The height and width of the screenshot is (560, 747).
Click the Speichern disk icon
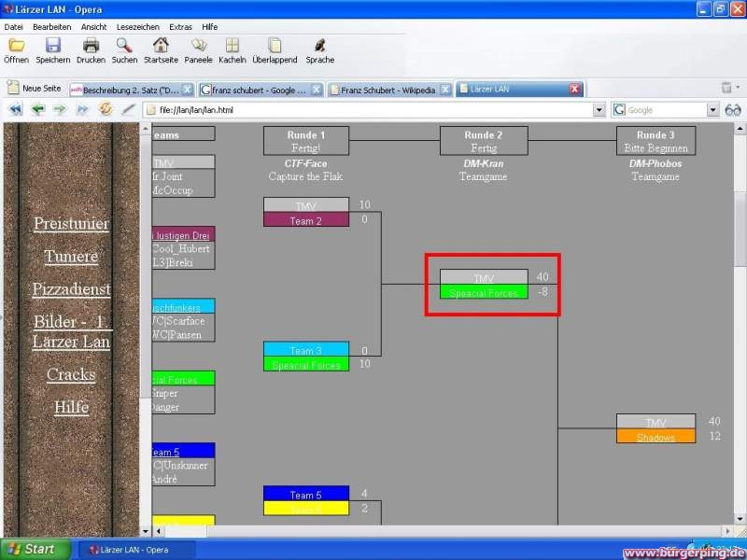pyautogui.click(x=53, y=46)
